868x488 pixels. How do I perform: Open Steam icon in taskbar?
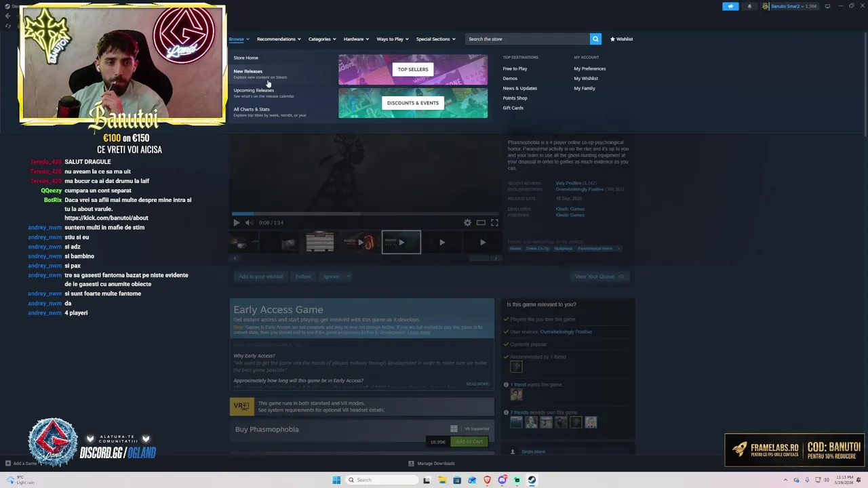coord(532,480)
